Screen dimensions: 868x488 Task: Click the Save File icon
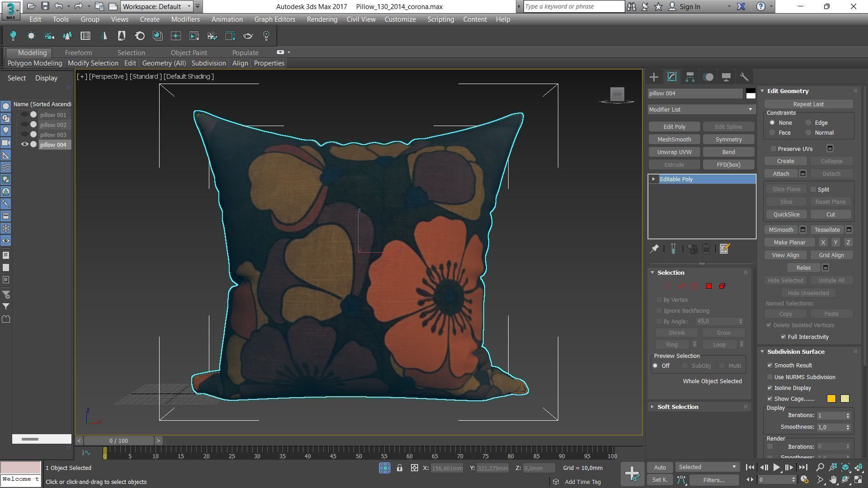pos(45,6)
